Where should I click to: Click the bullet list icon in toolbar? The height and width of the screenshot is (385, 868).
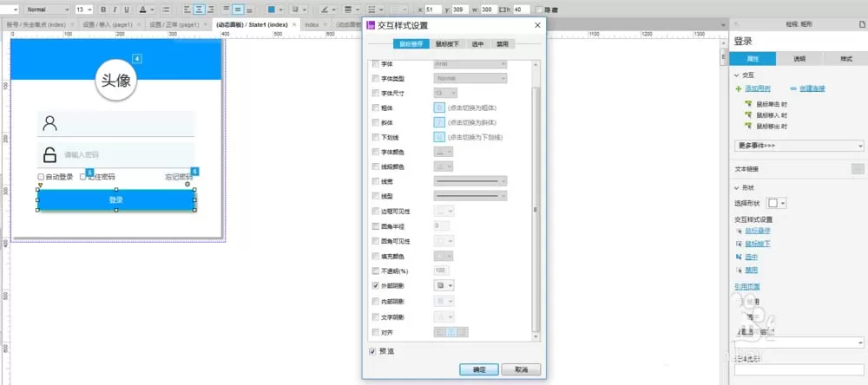[165, 10]
